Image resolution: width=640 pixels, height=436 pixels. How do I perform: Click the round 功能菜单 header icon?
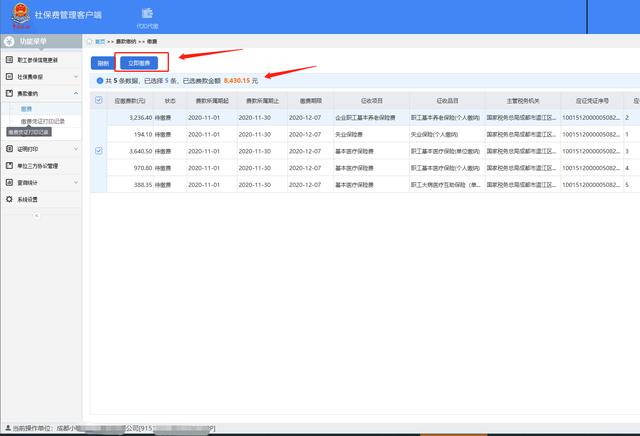tap(9, 41)
